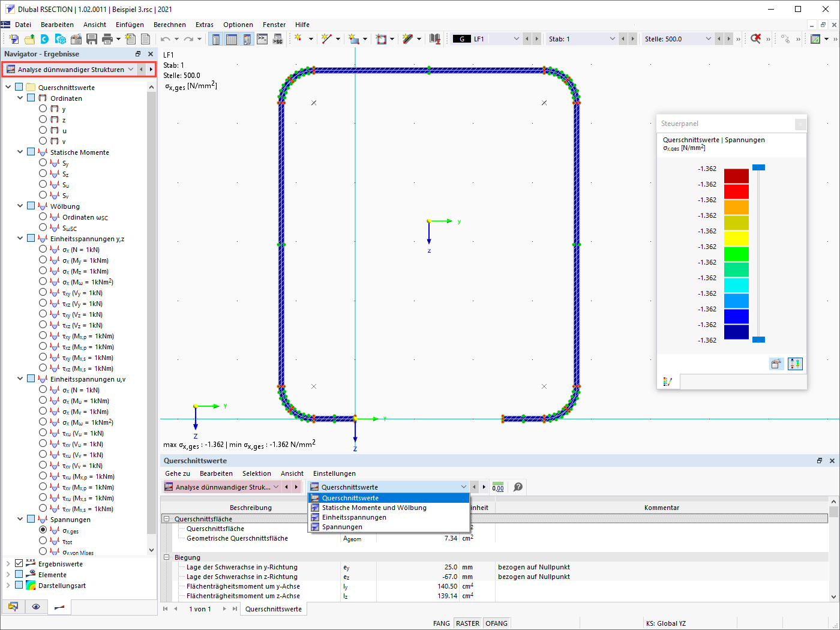Select the new point tool
This screenshot has width=840, height=630.
pyautogui.click(x=298, y=39)
